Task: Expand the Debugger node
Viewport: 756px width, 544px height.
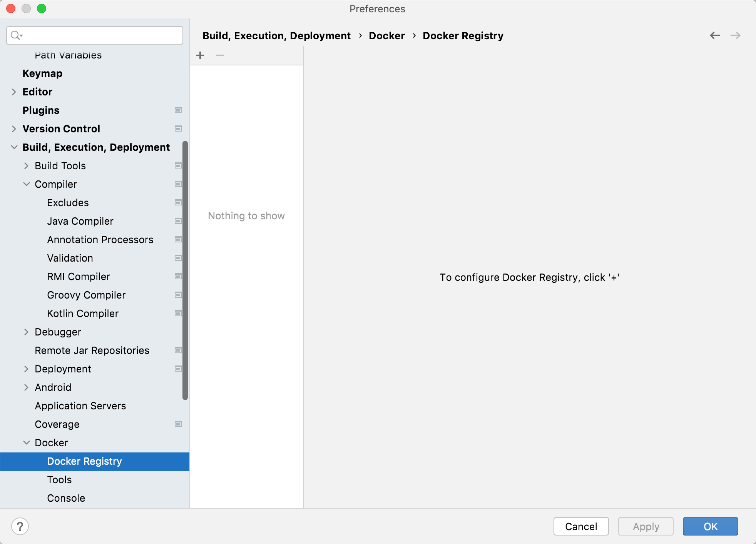Action: pyautogui.click(x=26, y=332)
